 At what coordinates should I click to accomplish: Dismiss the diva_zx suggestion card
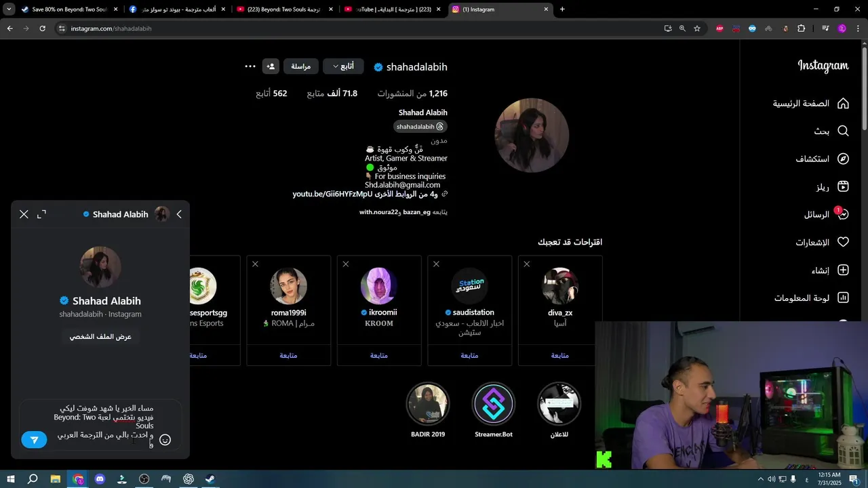coord(527,264)
